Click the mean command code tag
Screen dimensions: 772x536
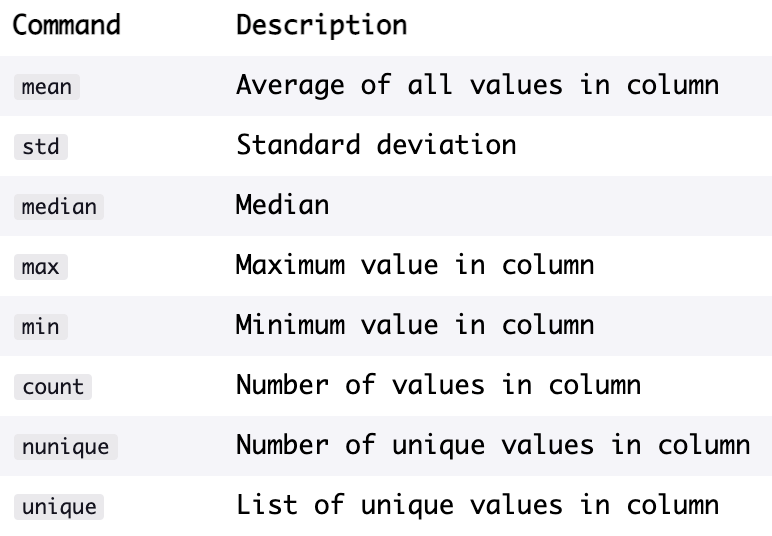coord(47,87)
